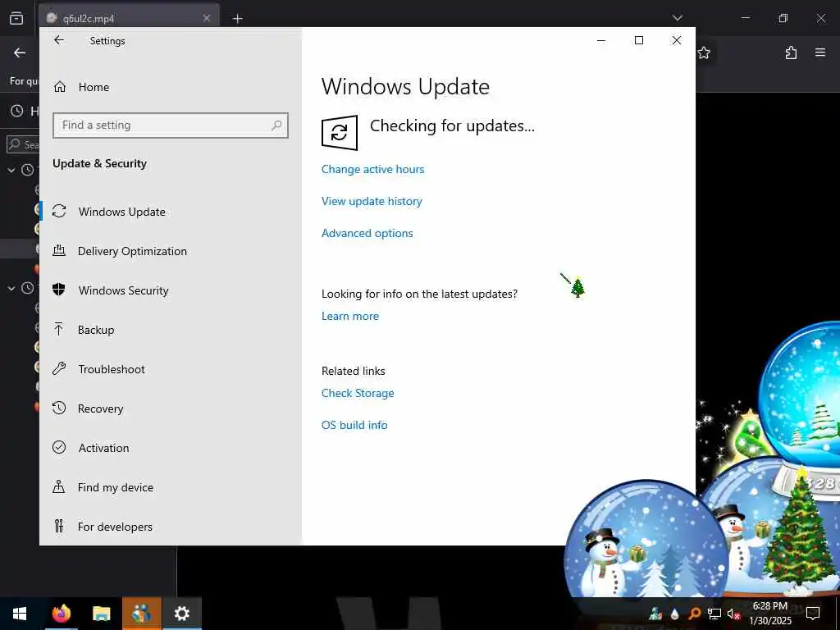Screen dimensions: 840x630
Task: Click OS build info link
Action: pyautogui.click(x=354, y=425)
